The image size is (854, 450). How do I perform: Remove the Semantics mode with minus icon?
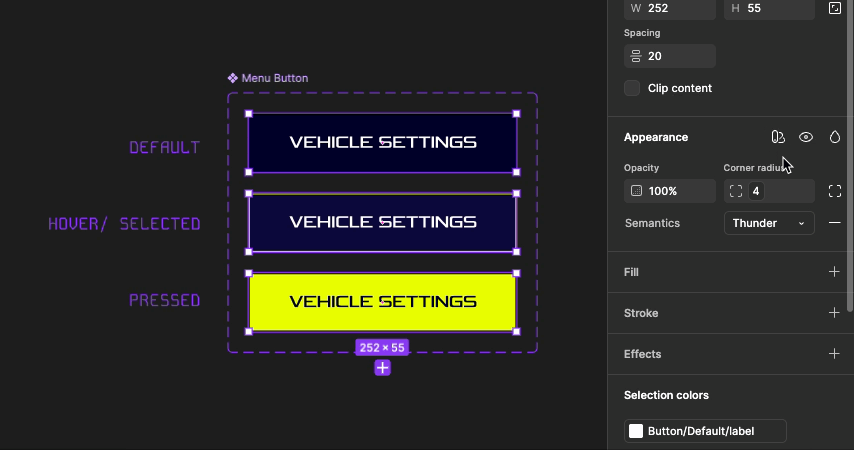click(x=834, y=223)
